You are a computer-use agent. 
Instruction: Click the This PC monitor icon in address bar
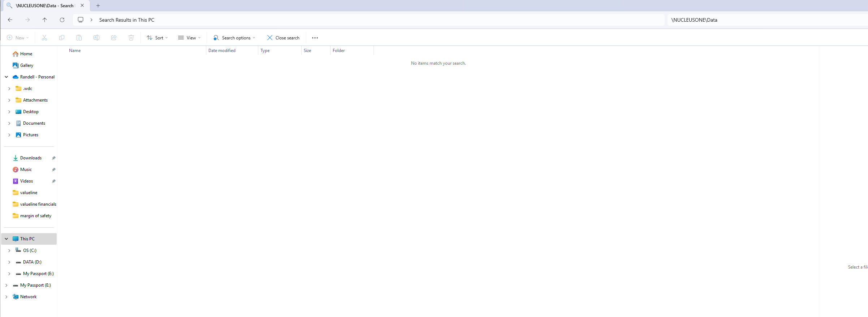click(x=81, y=20)
